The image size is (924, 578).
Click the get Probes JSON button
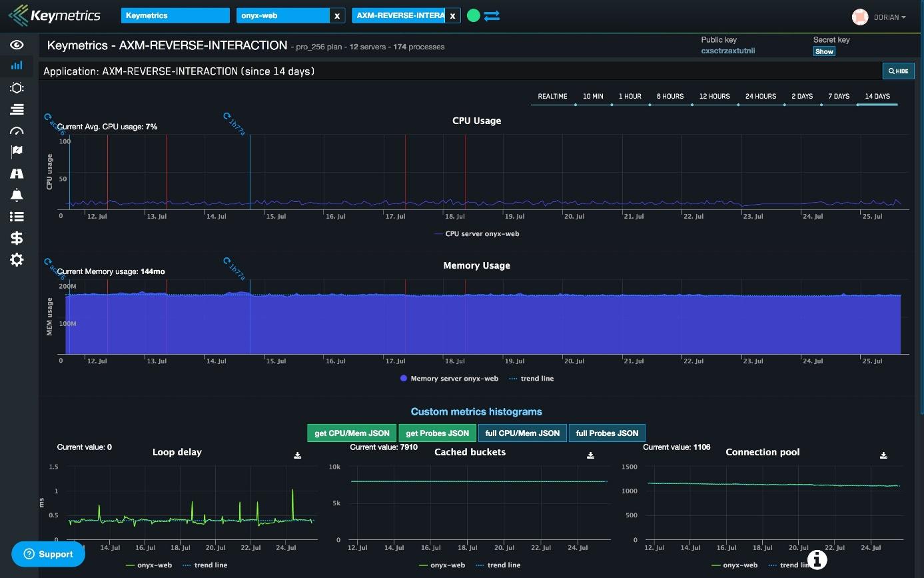click(437, 433)
